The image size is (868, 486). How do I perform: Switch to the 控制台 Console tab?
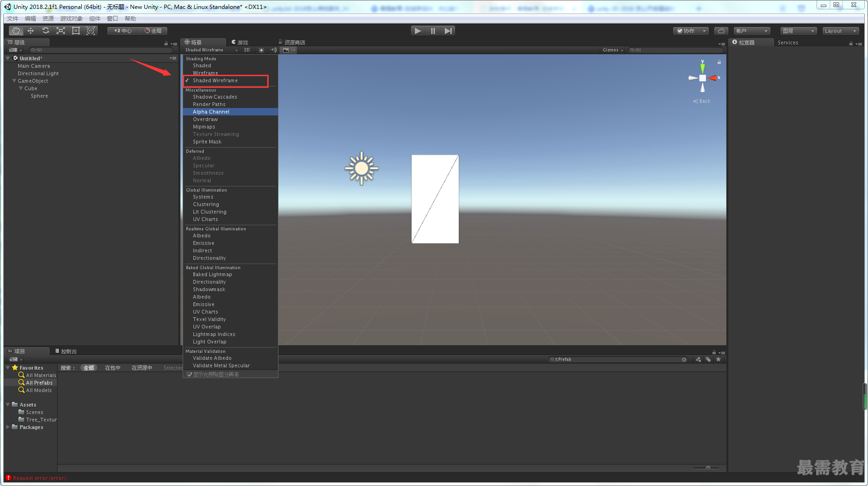click(66, 351)
